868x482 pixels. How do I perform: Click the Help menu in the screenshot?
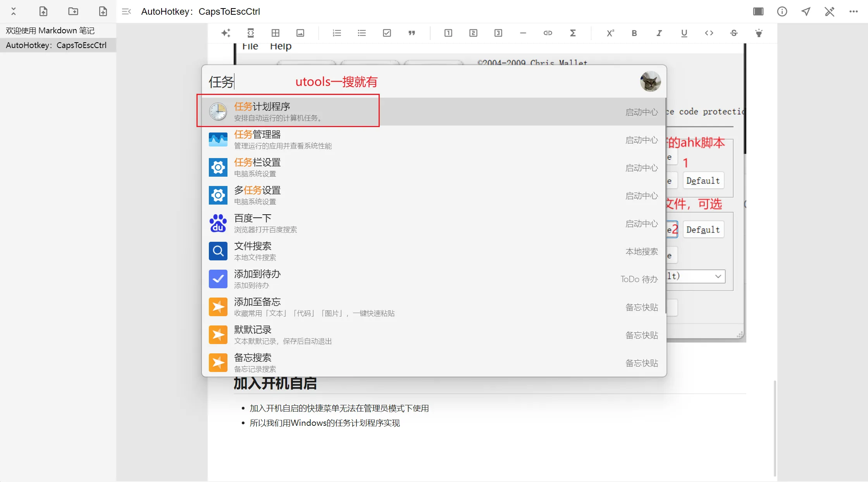coord(281,46)
